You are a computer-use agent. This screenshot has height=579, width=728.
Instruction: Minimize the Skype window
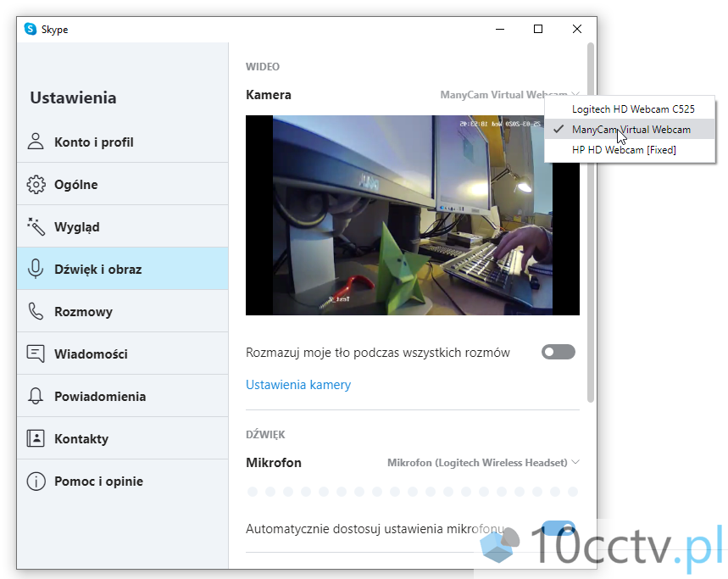(x=500, y=30)
